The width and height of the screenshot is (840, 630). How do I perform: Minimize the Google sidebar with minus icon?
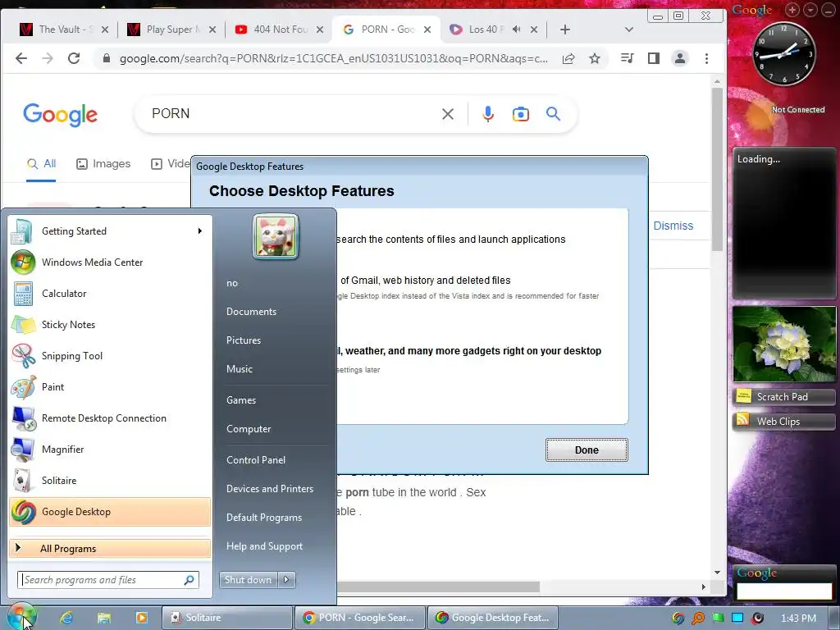(x=829, y=10)
